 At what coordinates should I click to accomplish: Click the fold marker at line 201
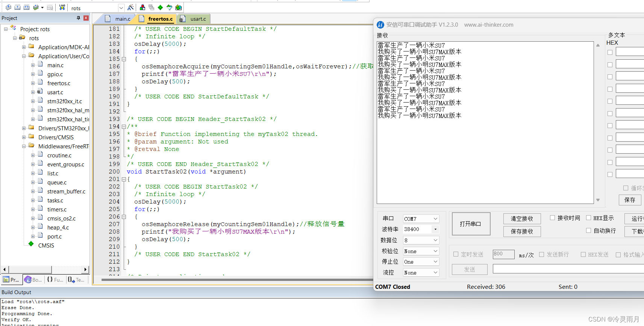[124, 179]
